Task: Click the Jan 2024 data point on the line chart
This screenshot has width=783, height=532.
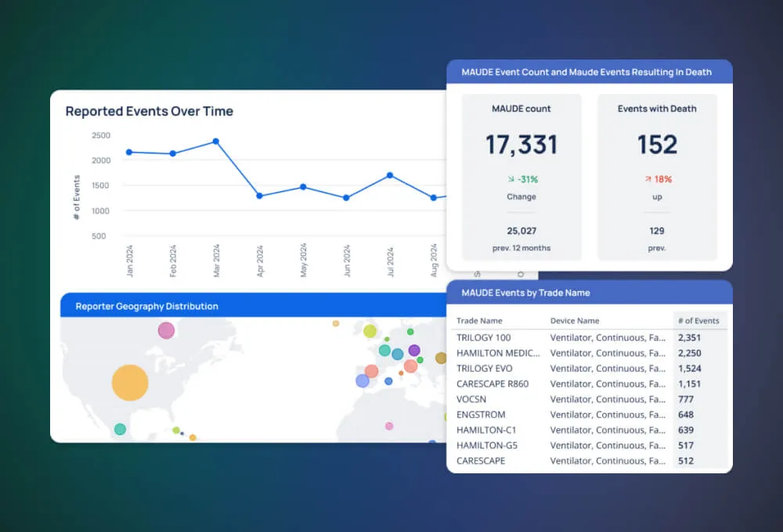Action: tap(128, 153)
